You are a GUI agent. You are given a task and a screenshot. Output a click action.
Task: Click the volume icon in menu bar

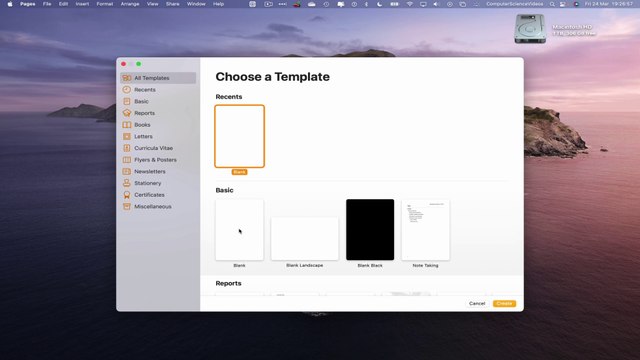coord(436,4)
